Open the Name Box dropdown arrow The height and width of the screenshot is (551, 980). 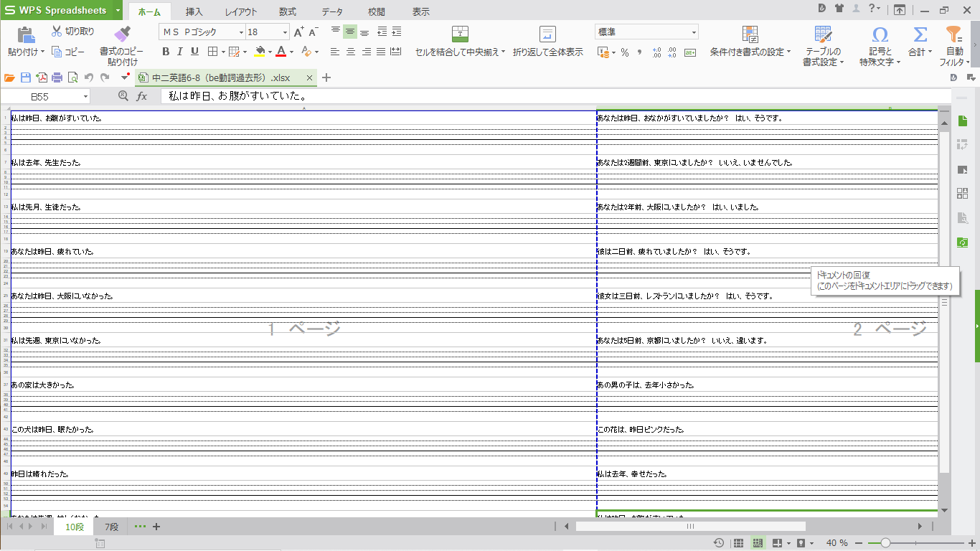[86, 96]
